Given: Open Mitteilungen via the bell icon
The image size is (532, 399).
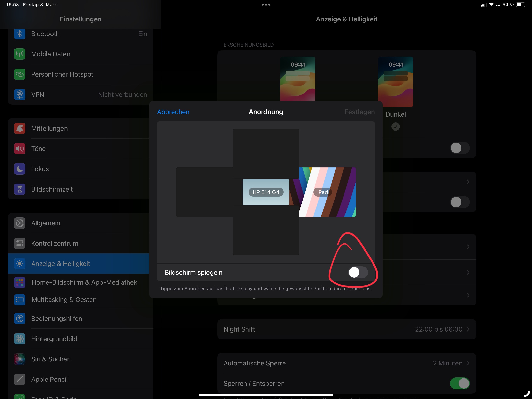Looking at the screenshot, I should [x=19, y=129].
